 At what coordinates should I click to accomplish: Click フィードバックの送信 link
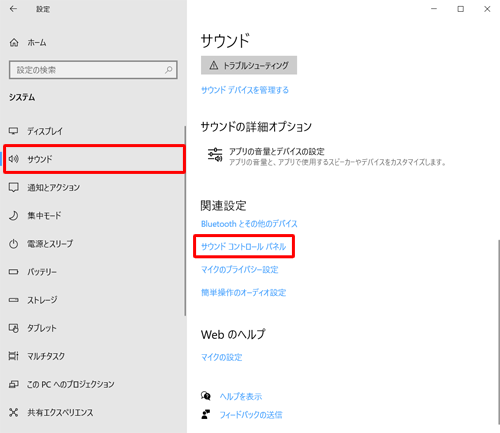pyautogui.click(x=251, y=415)
